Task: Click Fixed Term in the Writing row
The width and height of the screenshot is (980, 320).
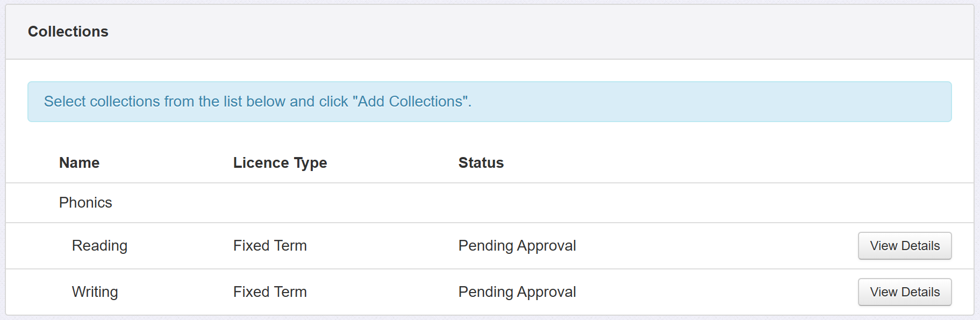Action: 270,292
